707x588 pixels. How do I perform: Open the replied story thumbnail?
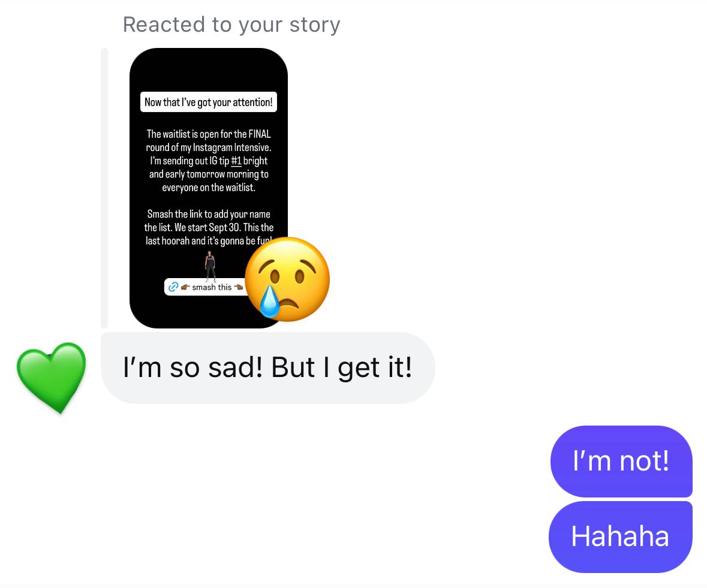[208, 188]
